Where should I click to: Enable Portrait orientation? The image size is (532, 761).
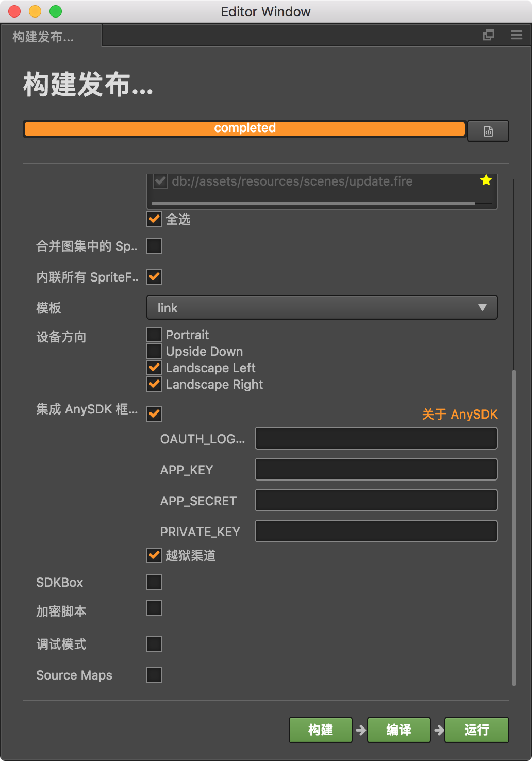click(154, 335)
